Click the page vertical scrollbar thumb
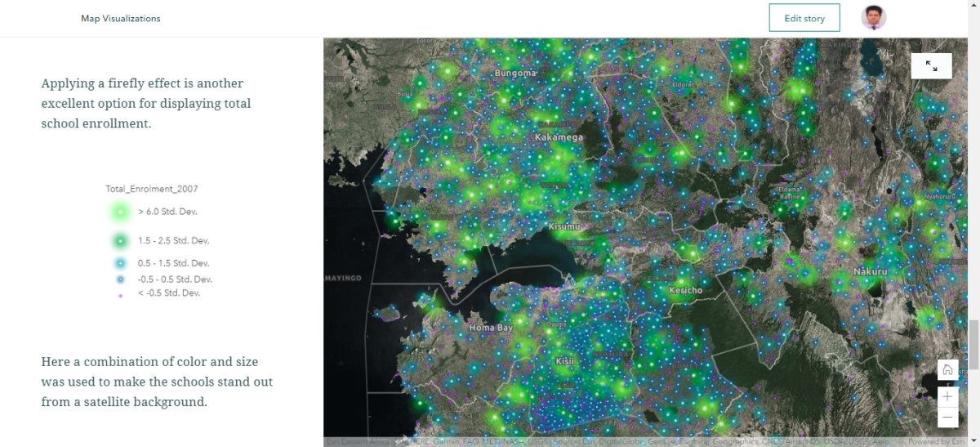Screen dimensions: 980x447 click(x=973, y=344)
